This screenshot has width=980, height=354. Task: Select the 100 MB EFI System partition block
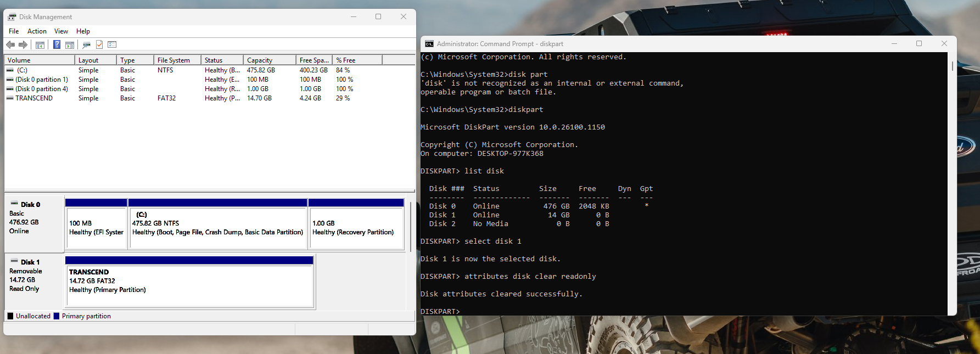[x=96, y=224]
